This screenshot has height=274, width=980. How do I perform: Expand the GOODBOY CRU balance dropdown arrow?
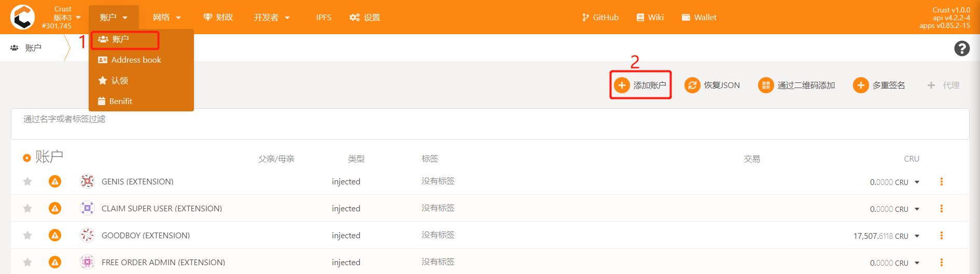coord(917,236)
